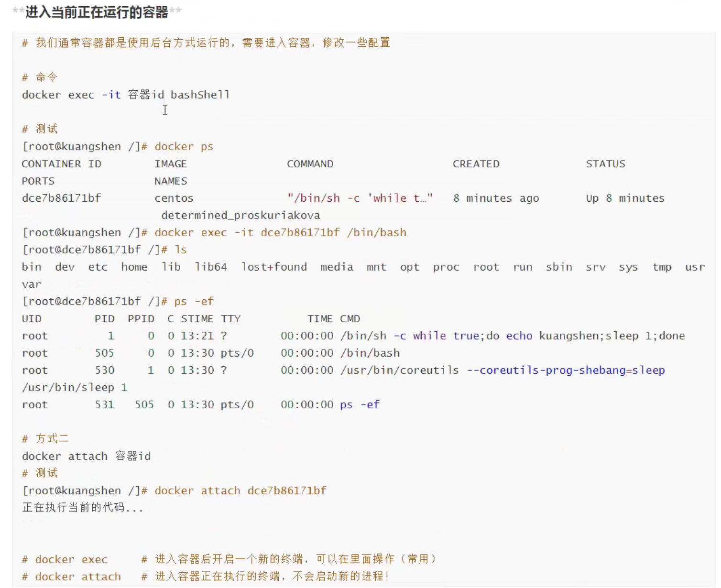Click the CONTAINER ID column header
The width and height of the screenshot is (721, 588).
click(61, 164)
